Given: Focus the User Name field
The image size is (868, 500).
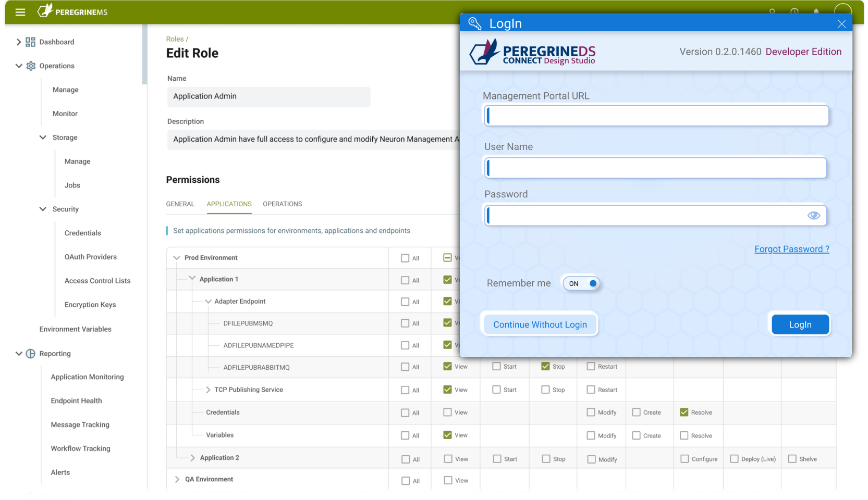Looking at the screenshot, I should 656,168.
